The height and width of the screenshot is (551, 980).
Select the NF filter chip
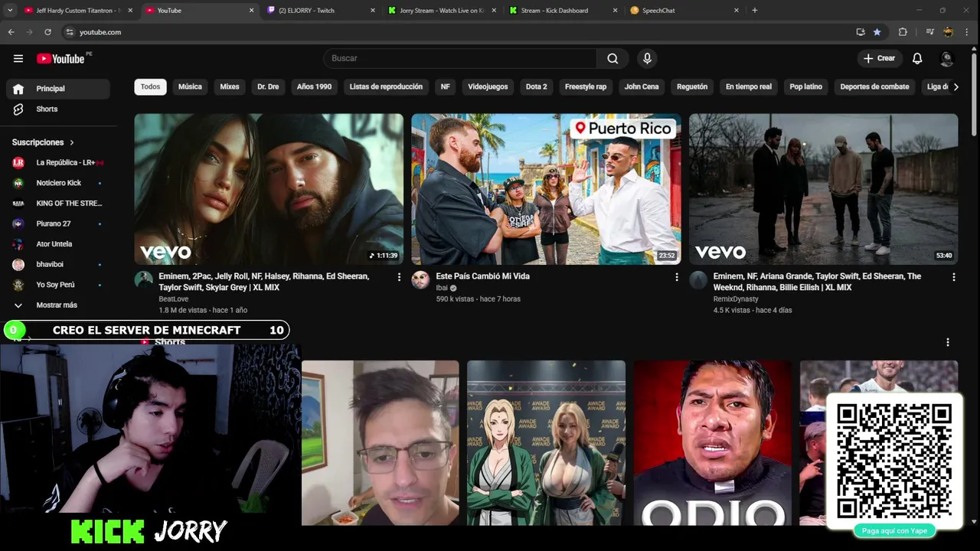(445, 86)
